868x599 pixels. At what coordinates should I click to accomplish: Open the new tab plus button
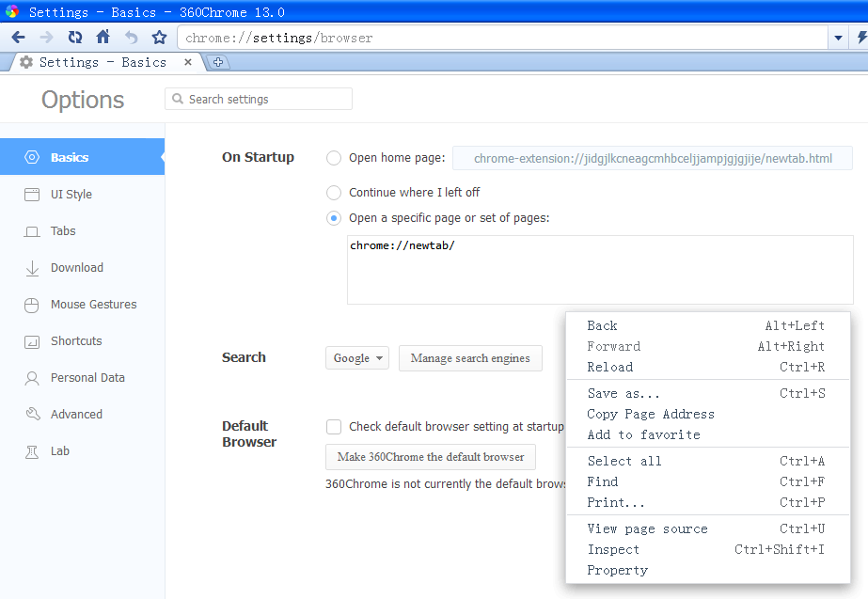click(x=218, y=62)
